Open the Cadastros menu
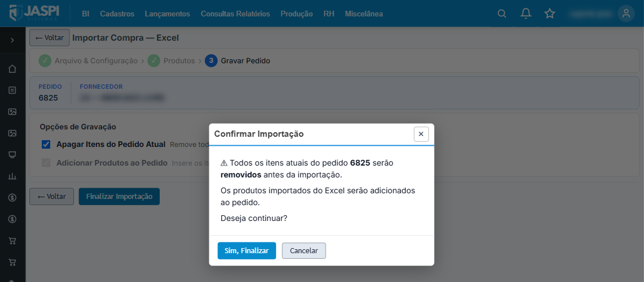The image size is (644, 282). tap(117, 14)
